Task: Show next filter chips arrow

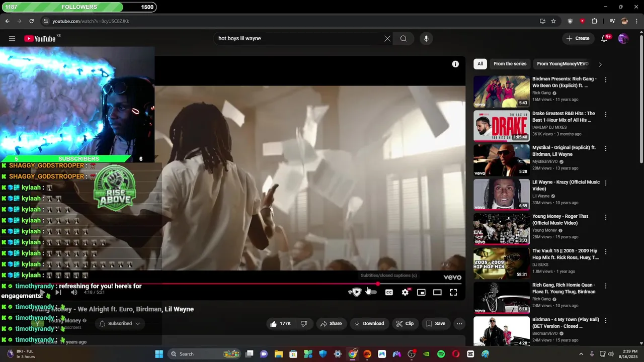Action: pos(600,64)
